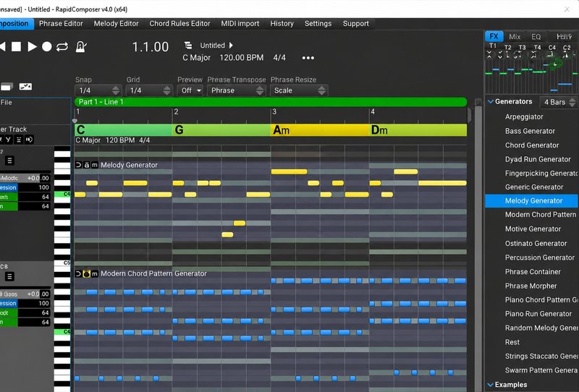Mute the Melody Generator phrase with 'm'

coord(95,165)
